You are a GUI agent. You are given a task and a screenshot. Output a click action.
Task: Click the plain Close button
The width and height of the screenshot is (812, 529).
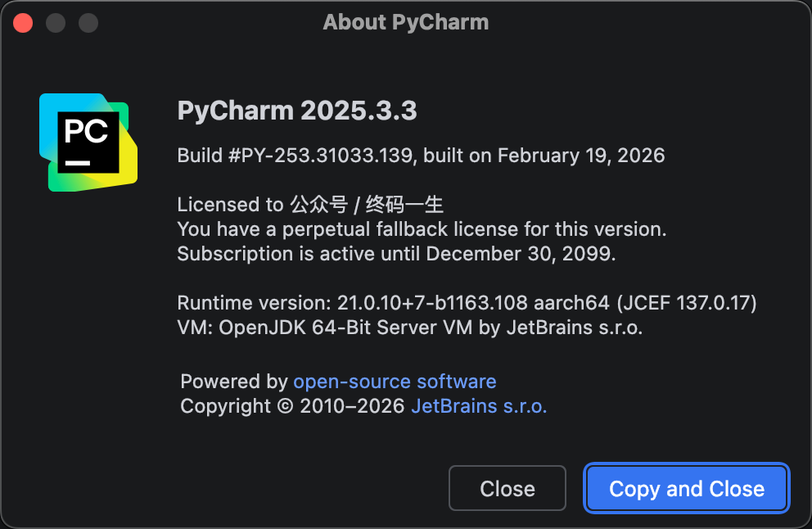(507, 489)
